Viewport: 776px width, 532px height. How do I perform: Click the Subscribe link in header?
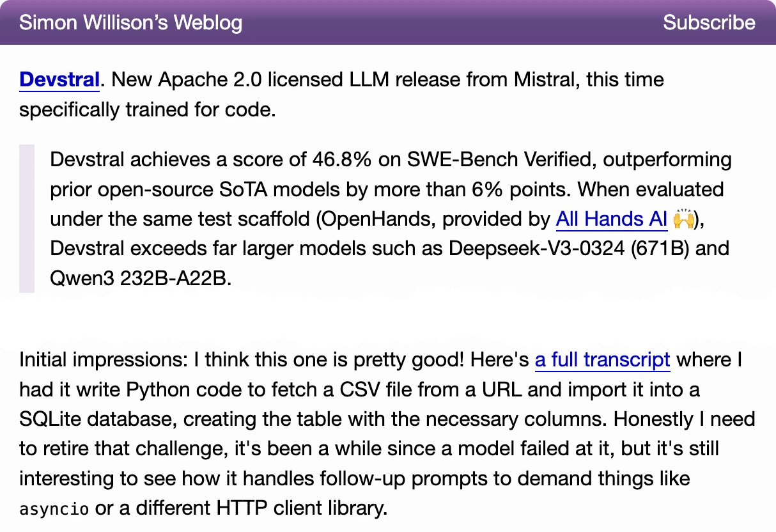709,22
